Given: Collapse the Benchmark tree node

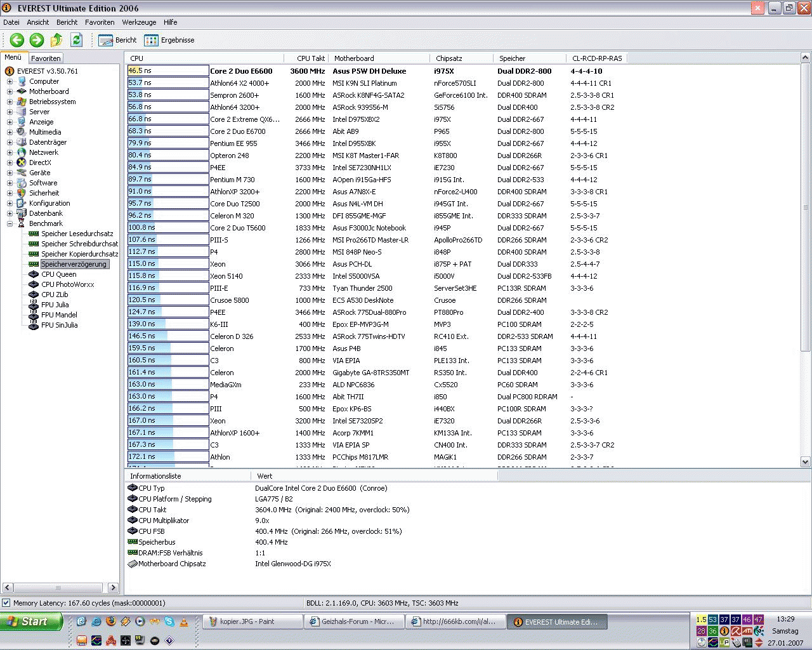Looking at the screenshot, I should (10, 223).
